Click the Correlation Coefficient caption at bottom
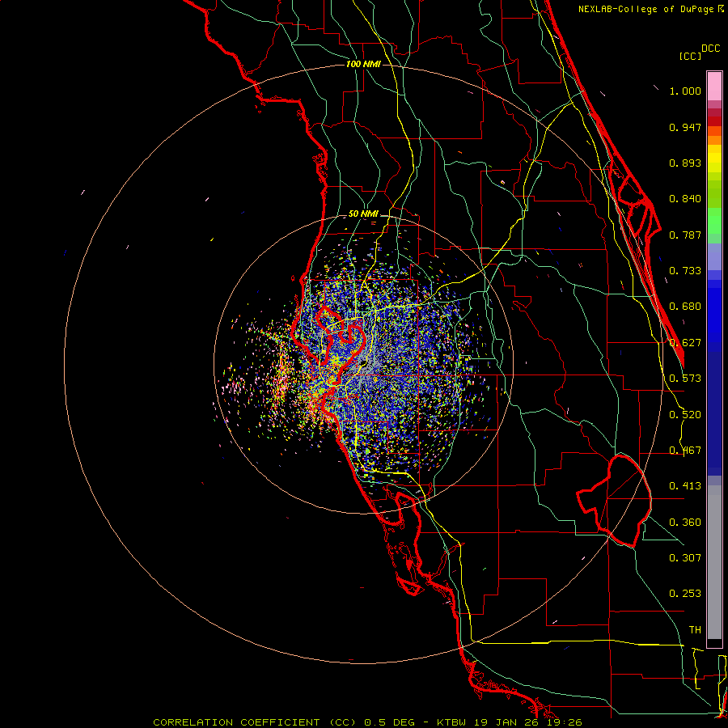 click(x=367, y=722)
